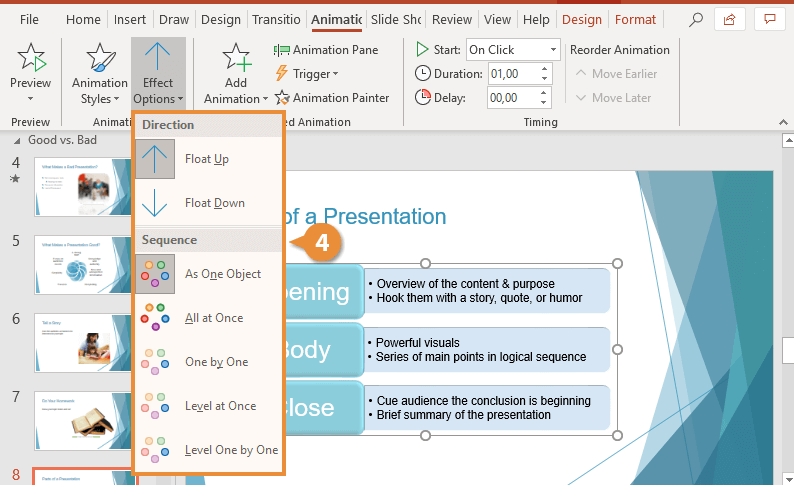Activate the Animation Painter
Screen dimensions: 794x485
332,98
